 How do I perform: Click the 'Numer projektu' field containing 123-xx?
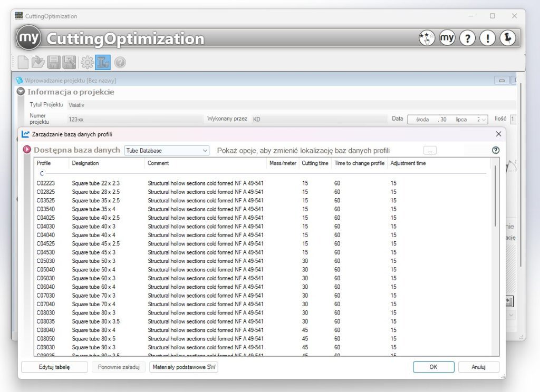134,120
